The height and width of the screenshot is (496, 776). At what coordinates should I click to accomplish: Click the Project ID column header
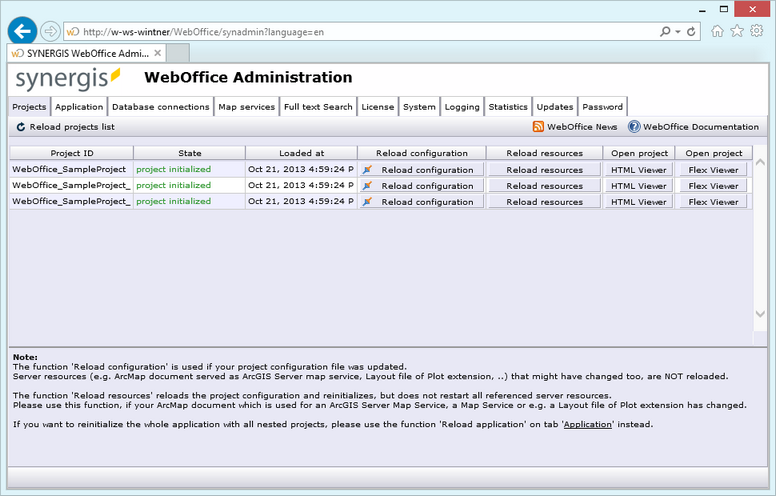point(72,153)
